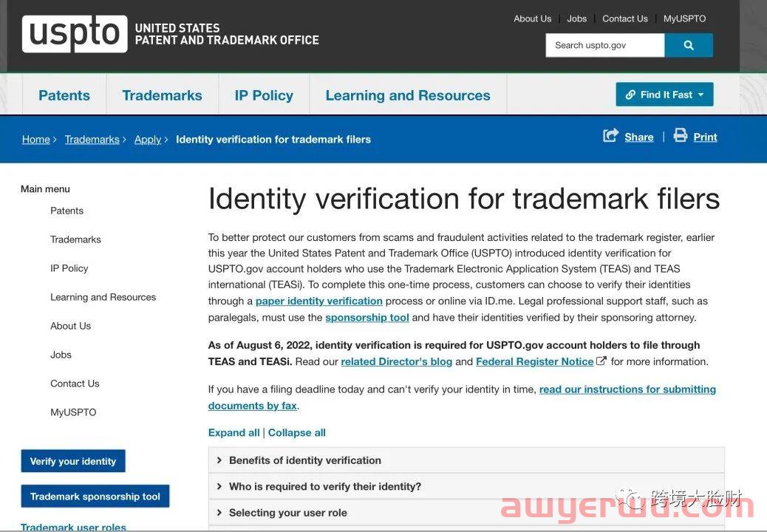Click the Share icon
This screenshot has height=532, width=767.
(x=611, y=136)
